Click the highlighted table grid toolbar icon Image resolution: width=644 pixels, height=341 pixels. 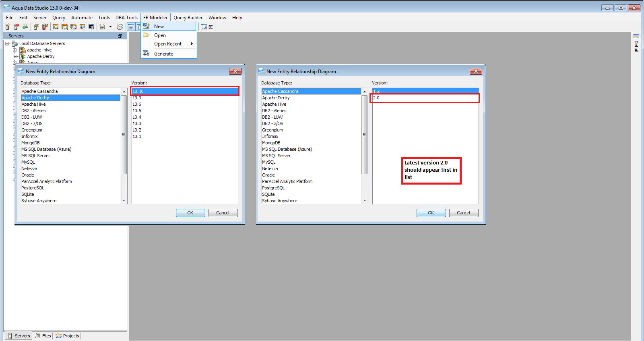131,27
